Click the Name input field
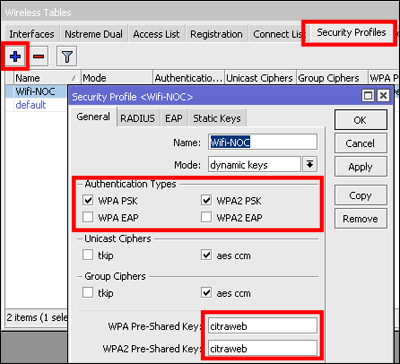Viewport: 400px width, 364px height. [x=263, y=142]
